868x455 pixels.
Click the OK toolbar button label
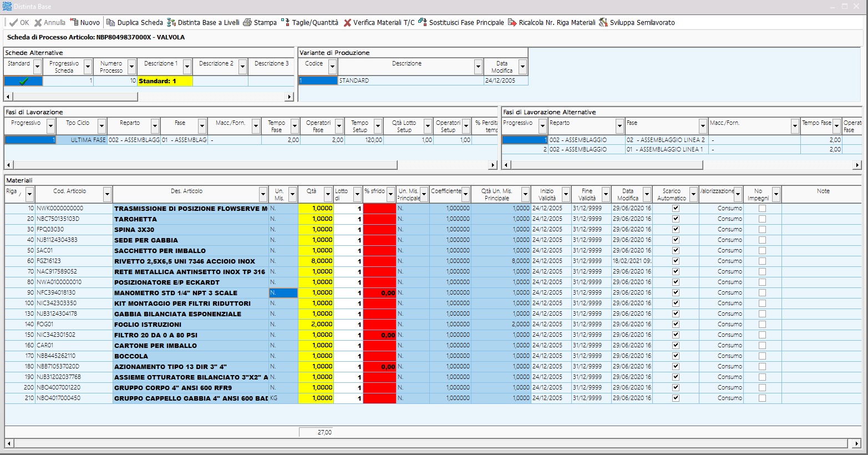(x=24, y=23)
